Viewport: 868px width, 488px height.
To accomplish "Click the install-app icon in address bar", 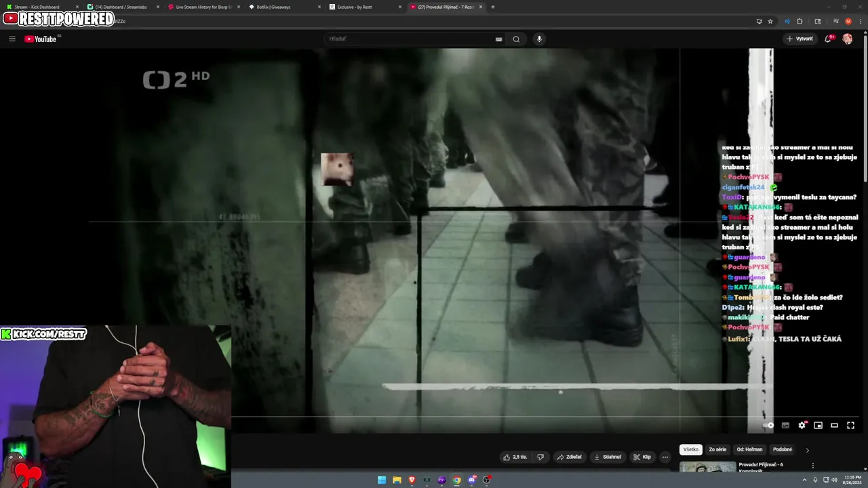I will click(759, 21).
